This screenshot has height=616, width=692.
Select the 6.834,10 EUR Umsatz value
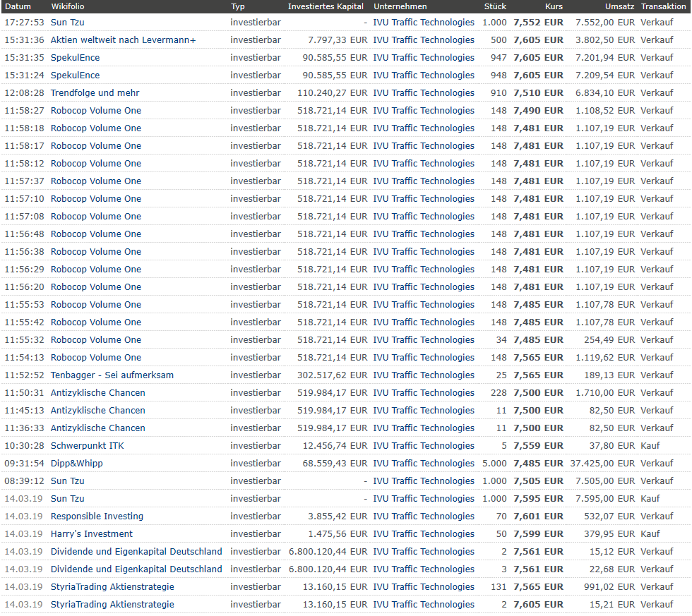point(605,93)
